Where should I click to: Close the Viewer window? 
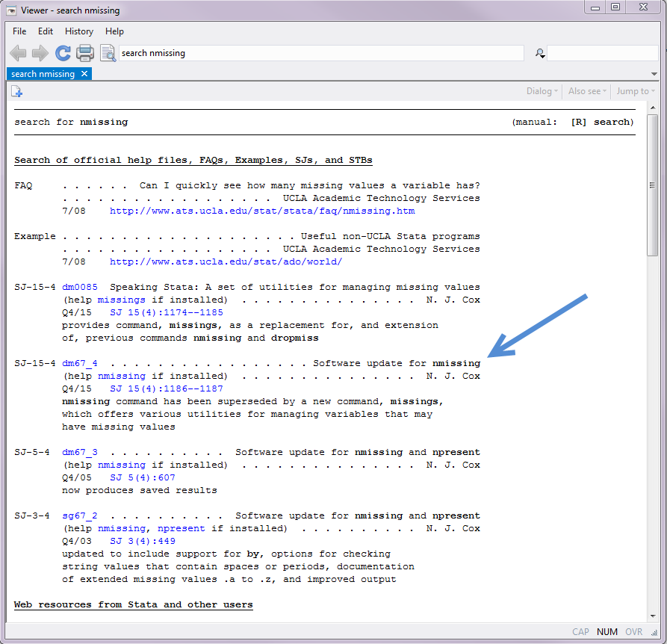pyautogui.click(x=644, y=7)
